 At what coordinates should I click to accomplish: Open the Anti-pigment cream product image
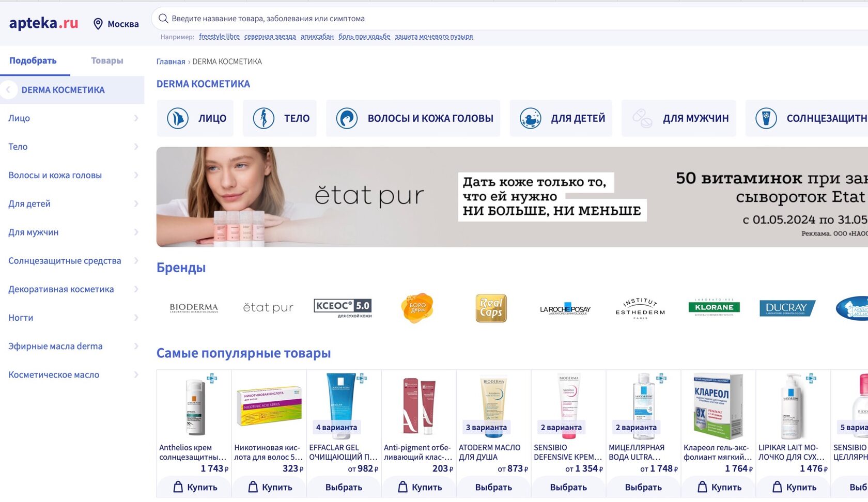(419, 406)
